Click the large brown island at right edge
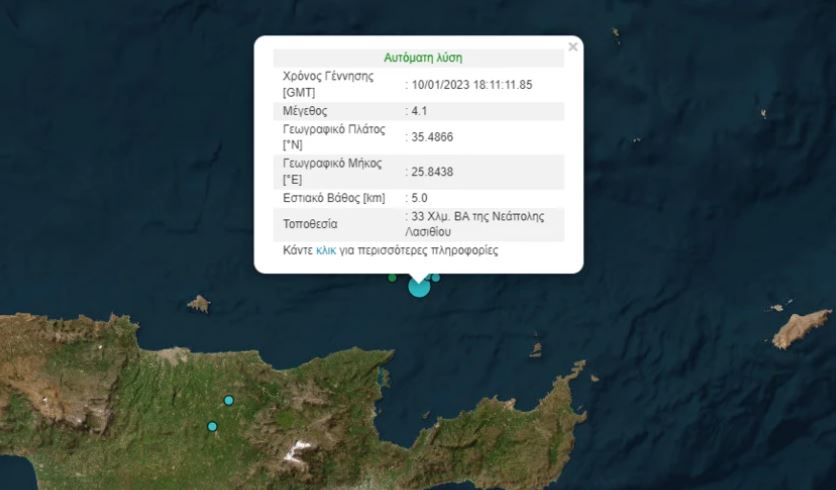 [x=801, y=328]
